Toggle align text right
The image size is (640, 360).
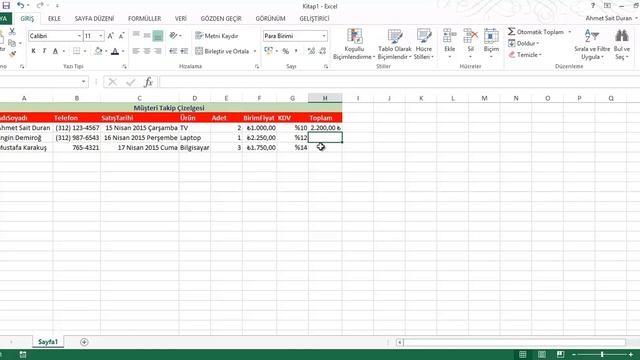click(x=158, y=51)
